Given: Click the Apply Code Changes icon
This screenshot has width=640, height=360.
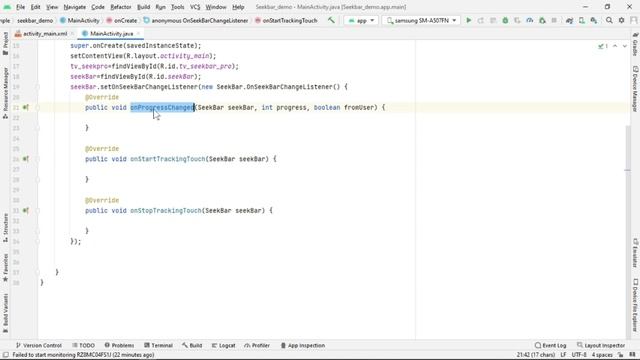Looking at the screenshot, I should [493, 20].
